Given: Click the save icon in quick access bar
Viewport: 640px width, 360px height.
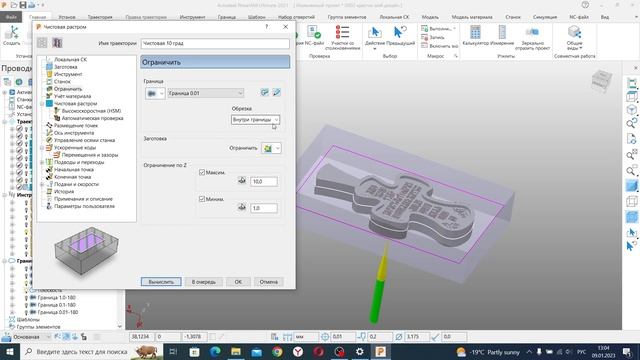Looking at the screenshot, I should 23,5.
